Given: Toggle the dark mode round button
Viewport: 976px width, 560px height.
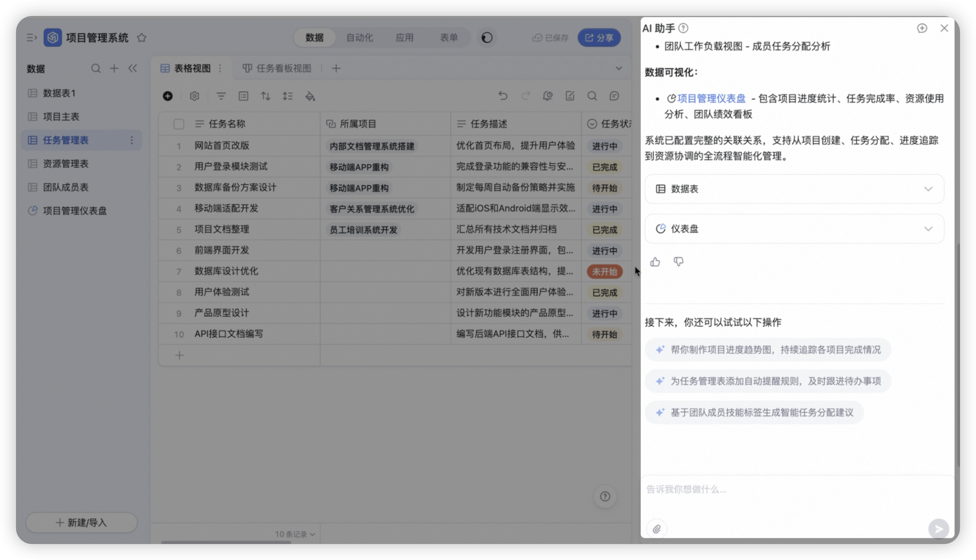Looking at the screenshot, I should 487,38.
